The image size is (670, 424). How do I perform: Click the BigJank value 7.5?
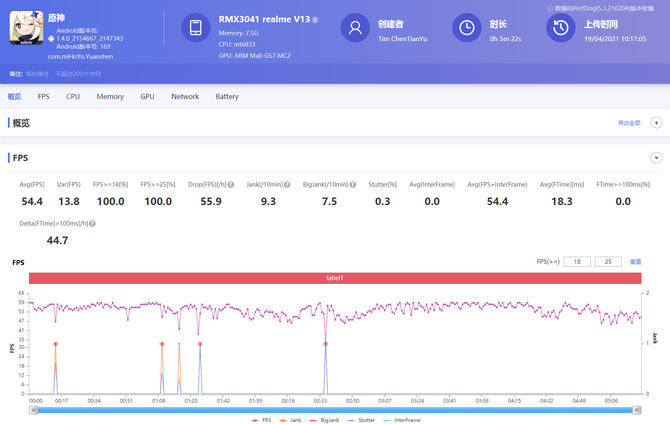point(329,202)
